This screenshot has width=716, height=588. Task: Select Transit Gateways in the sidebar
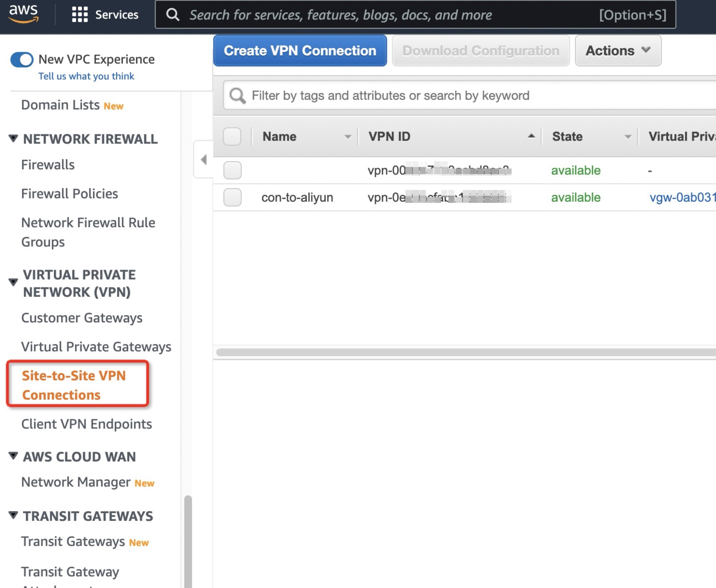pyautogui.click(x=74, y=542)
